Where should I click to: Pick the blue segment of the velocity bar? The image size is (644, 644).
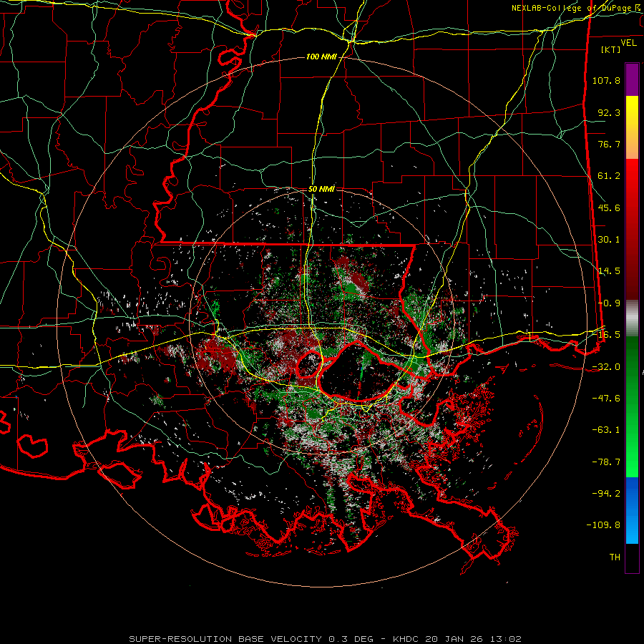pos(632,510)
